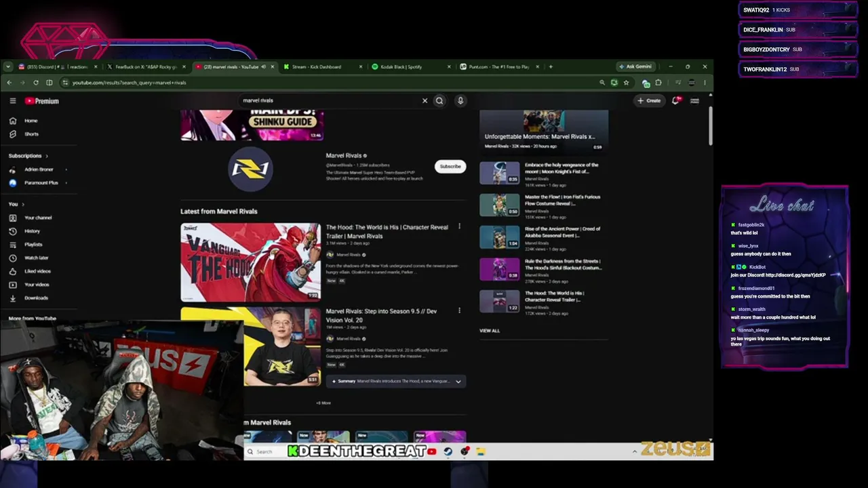The image size is (868, 488).
Task: Subscribe to the Marvel Rivals channel
Action: pyautogui.click(x=450, y=166)
